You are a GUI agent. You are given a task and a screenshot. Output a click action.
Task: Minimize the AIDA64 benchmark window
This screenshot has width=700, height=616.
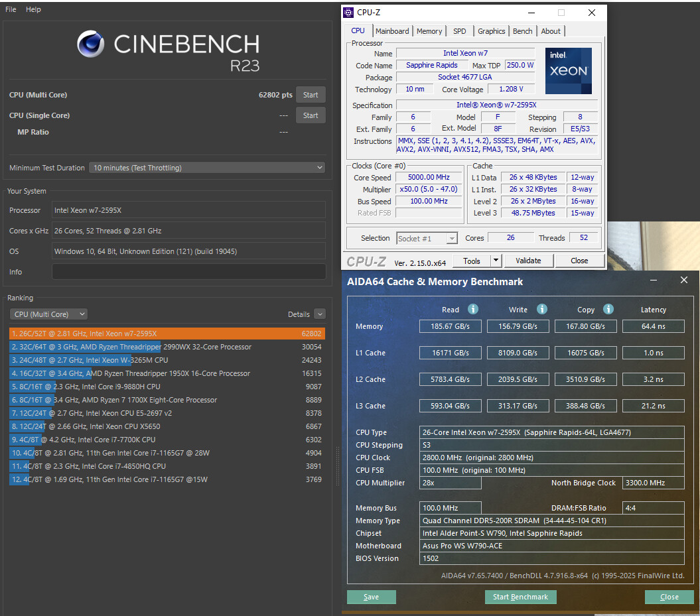[x=654, y=280]
